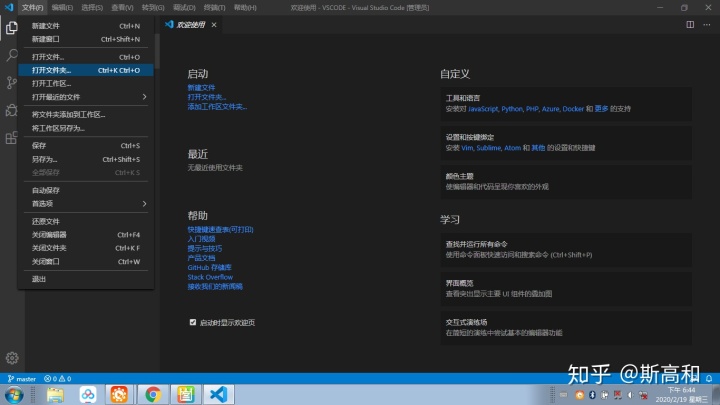This screenshot has height=405, width=720.
Task: Click the notification bell in status bar
Action: pos(709,379)
